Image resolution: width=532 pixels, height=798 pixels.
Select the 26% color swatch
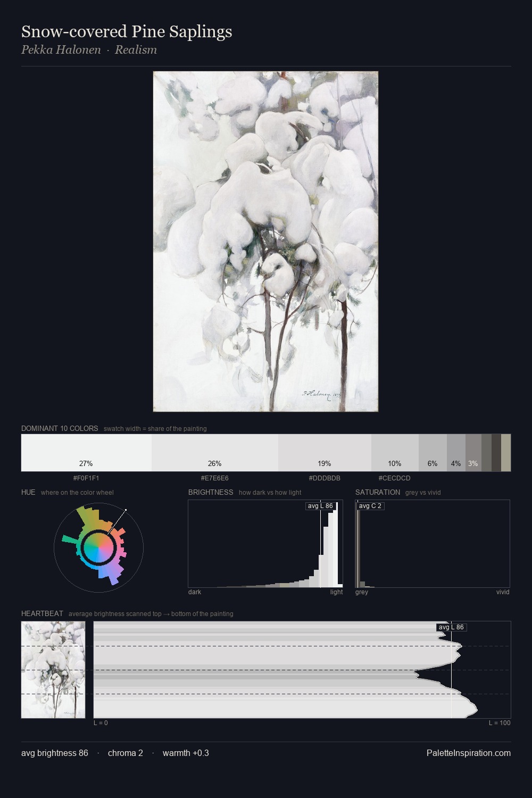click(215, 453)
